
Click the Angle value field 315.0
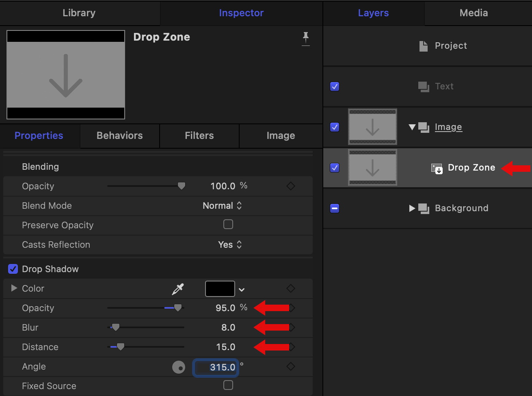point(216,367)
